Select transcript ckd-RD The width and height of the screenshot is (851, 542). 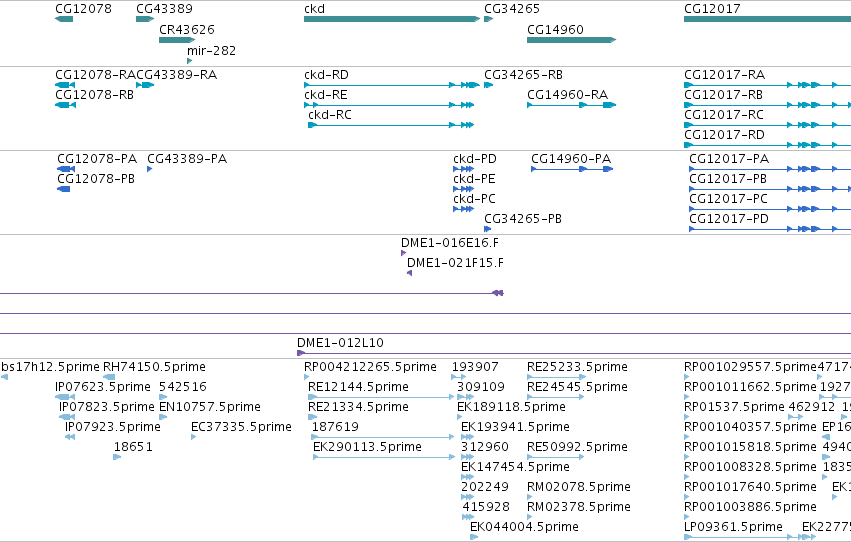click(326, 75)
